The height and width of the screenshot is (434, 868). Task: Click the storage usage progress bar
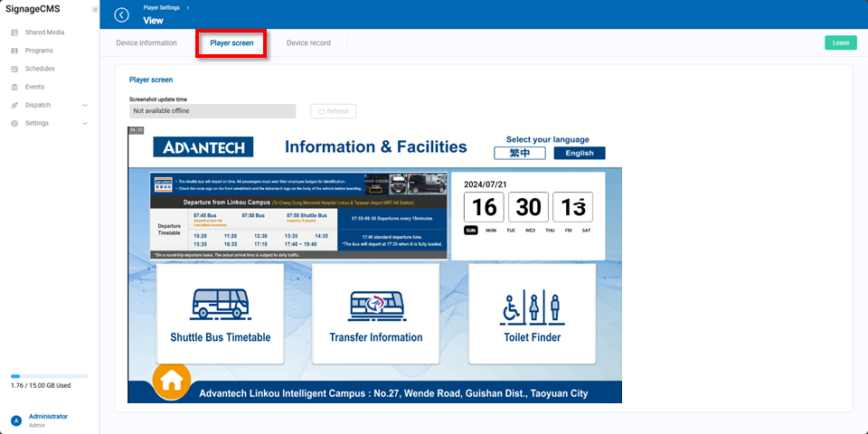[49, 376]
